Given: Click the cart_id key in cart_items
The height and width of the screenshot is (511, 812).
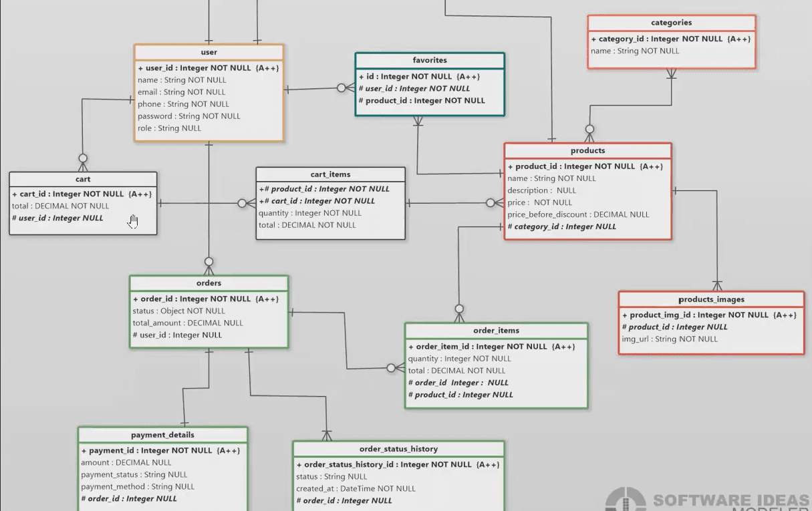Looking at the screenshot, I should coord(317,201).
